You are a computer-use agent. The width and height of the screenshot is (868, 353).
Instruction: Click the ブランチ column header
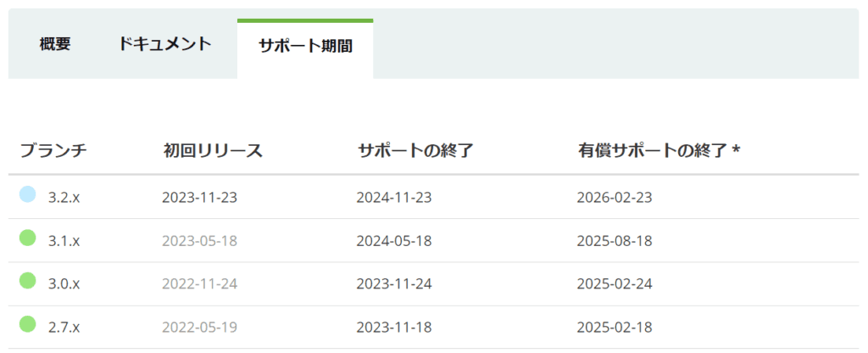[x=53, y=151]
